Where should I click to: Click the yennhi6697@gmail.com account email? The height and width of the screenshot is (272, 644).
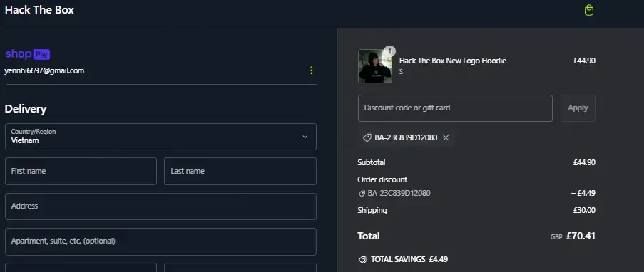click(x=44, y=70)
